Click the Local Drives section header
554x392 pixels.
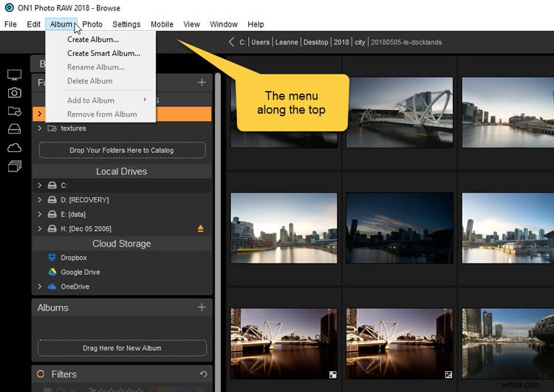(122, 171)
